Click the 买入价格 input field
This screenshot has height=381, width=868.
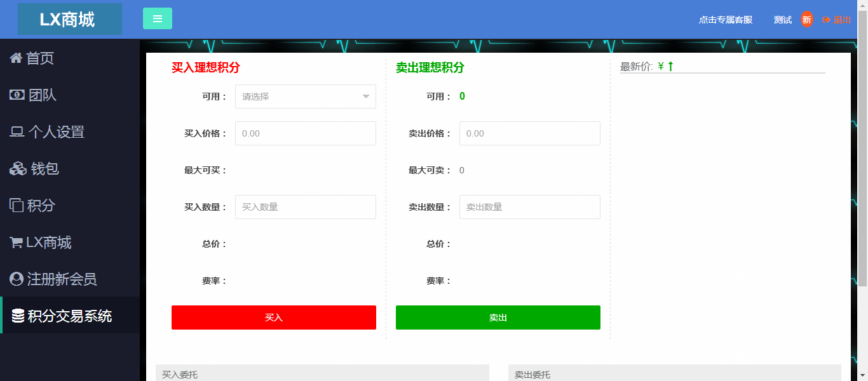coord(305,133)
